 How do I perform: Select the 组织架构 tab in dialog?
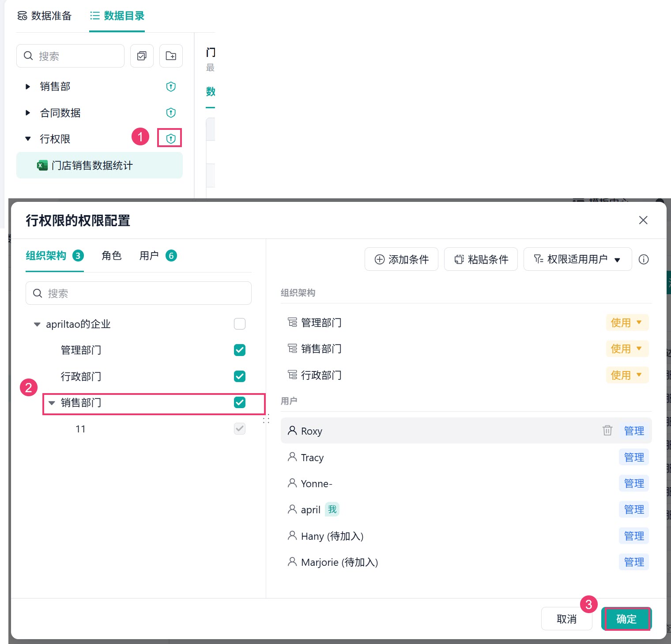(55, 255)
